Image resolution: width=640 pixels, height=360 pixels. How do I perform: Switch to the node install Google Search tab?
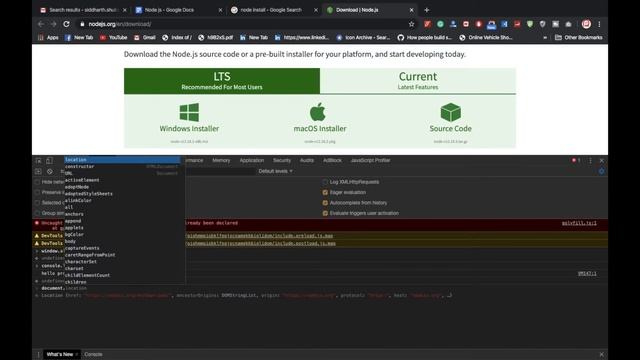[270, 10]
